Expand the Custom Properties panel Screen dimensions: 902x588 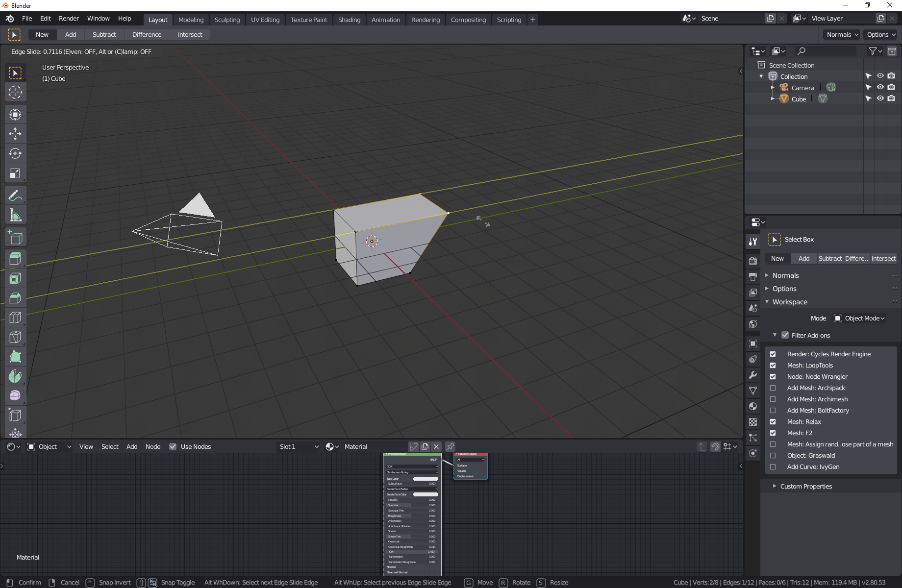(806, 486)
